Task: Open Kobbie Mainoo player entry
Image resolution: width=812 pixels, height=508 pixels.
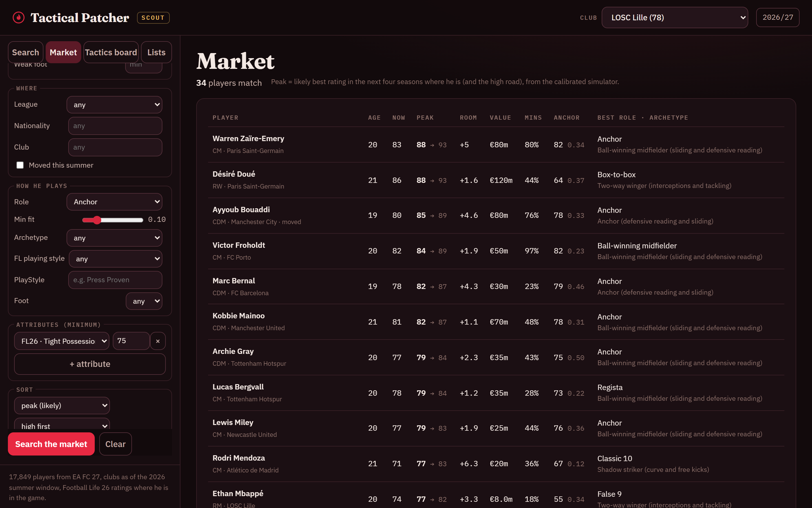Action: click(x=496, y=322)
